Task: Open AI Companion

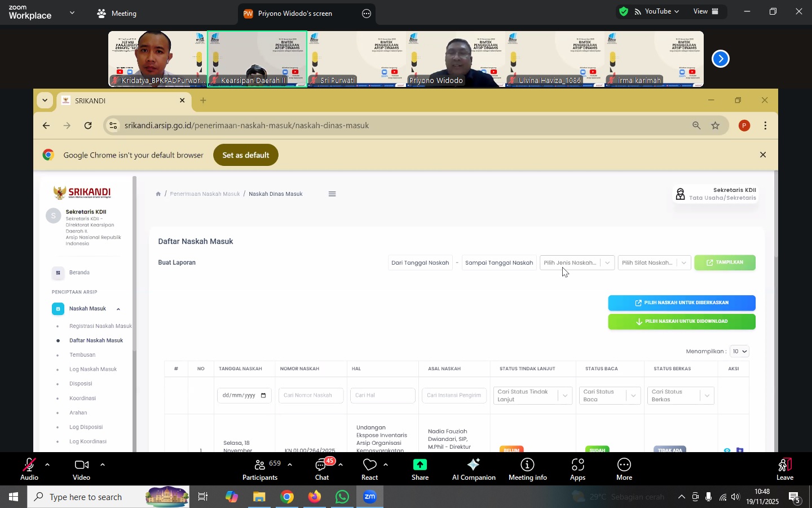Action: [474, 468]
